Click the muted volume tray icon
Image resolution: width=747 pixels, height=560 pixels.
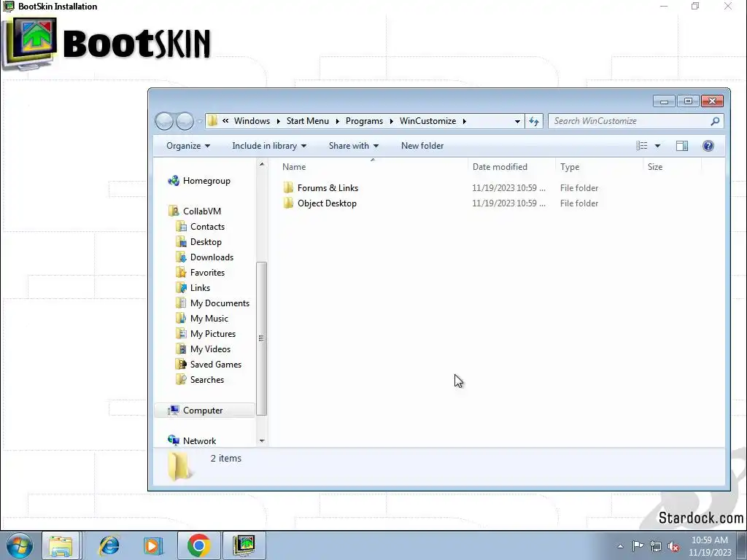pos(673,547)
